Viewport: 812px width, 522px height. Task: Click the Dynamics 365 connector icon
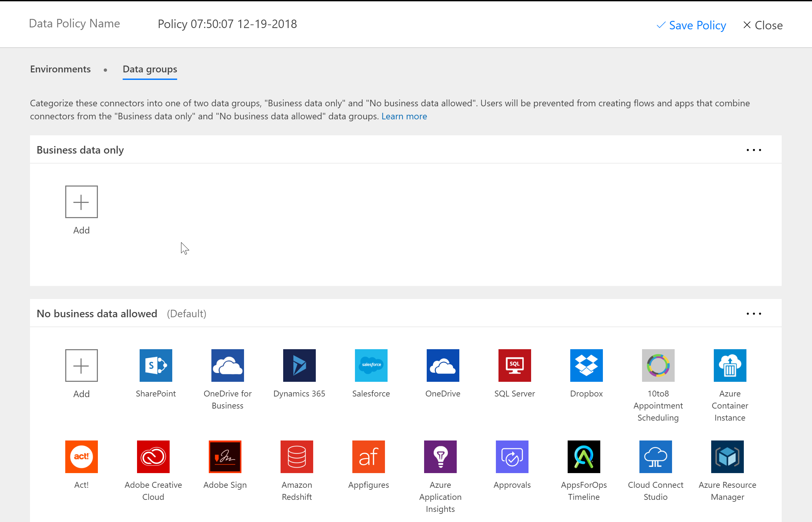coord(299,365)
